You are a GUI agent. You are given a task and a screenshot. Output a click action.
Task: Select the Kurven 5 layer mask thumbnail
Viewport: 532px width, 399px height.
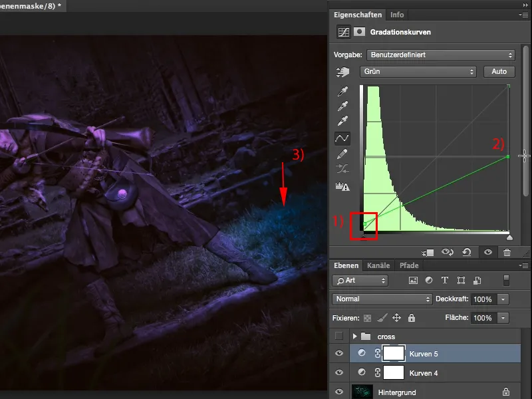[x=394, y=353]
